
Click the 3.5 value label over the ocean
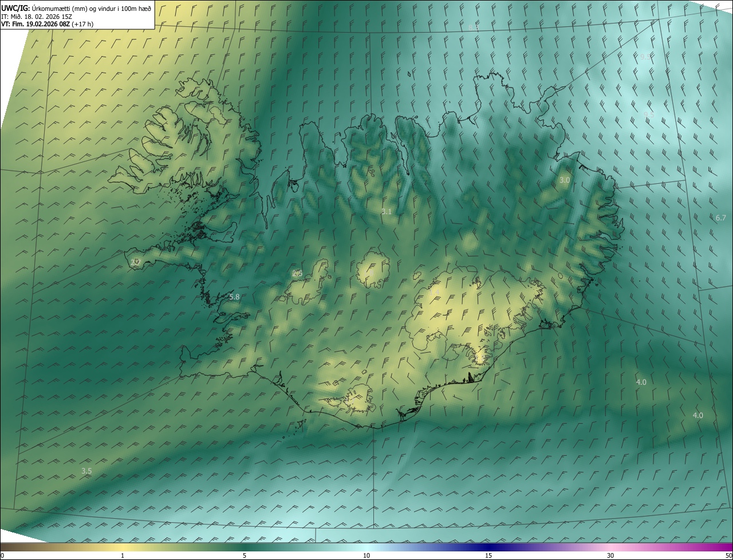(86, 471)
